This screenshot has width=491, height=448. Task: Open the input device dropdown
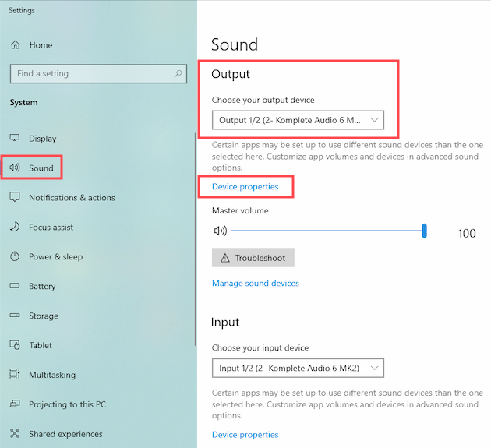pos(298,368)
